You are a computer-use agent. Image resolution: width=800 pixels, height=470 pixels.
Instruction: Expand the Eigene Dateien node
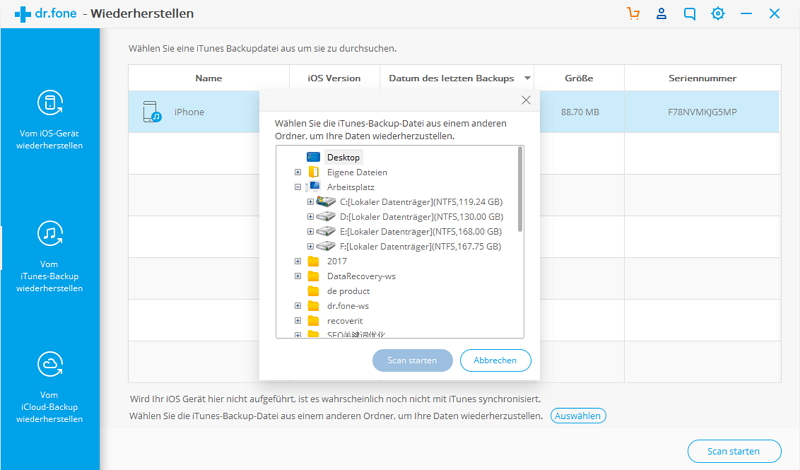point(298,172)
